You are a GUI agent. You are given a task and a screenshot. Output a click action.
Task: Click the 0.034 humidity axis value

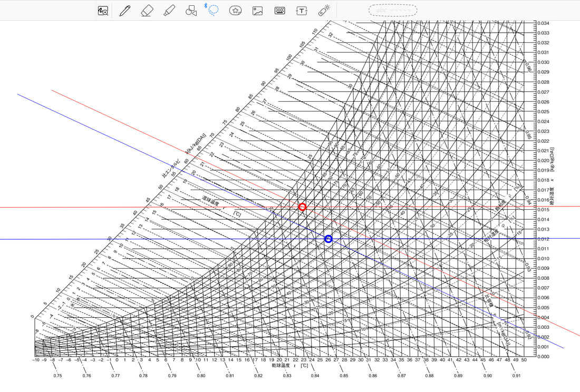pyautogui.click(x=543, y=23)
